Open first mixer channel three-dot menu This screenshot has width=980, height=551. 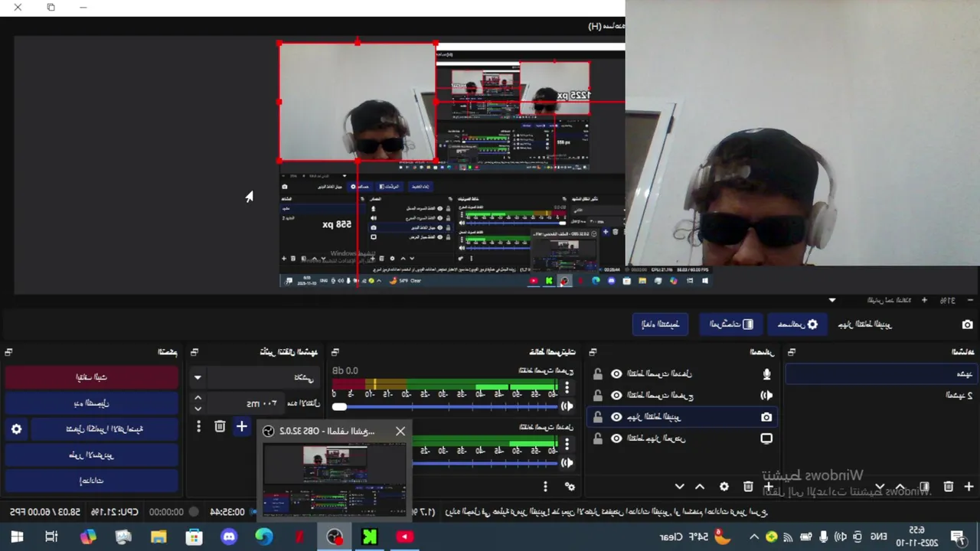pos(567,388)
